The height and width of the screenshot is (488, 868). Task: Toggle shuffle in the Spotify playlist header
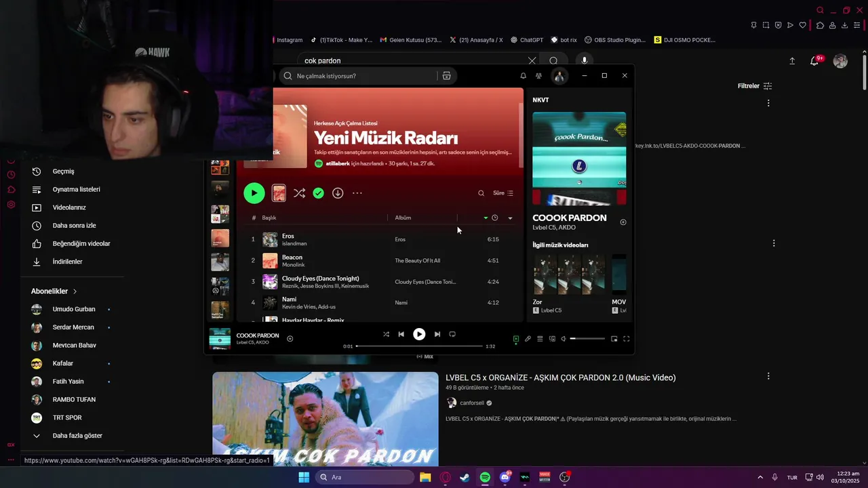click(x=299, y=193)
